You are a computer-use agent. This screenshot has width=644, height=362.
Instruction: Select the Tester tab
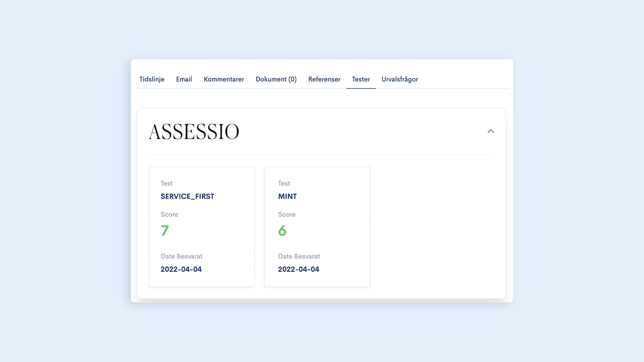pyautogui.click(x=361, y=79)
